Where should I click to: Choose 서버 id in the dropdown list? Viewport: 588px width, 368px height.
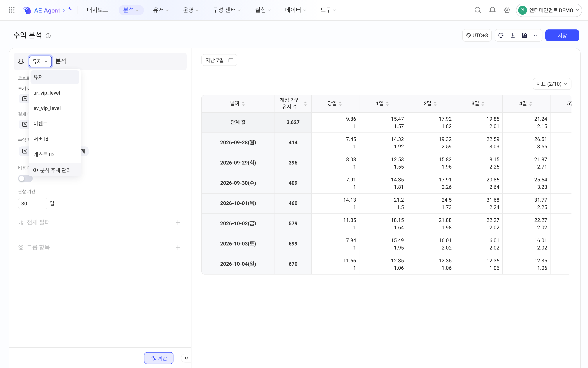click(x=55, y=139)
